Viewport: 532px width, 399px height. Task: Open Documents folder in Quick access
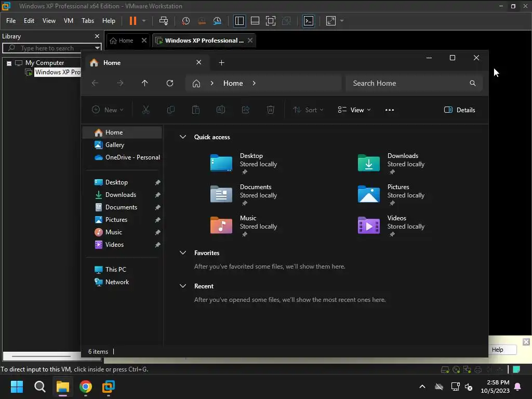(244, 195)
